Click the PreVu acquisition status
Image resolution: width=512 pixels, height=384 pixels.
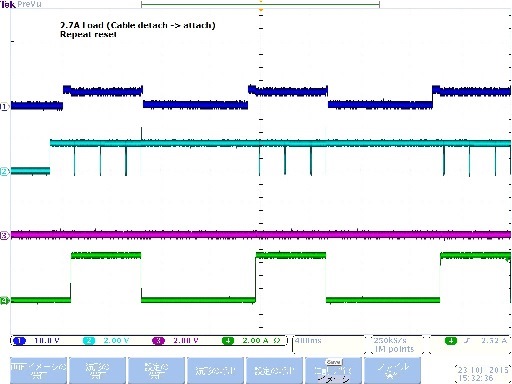coord(29,4)
